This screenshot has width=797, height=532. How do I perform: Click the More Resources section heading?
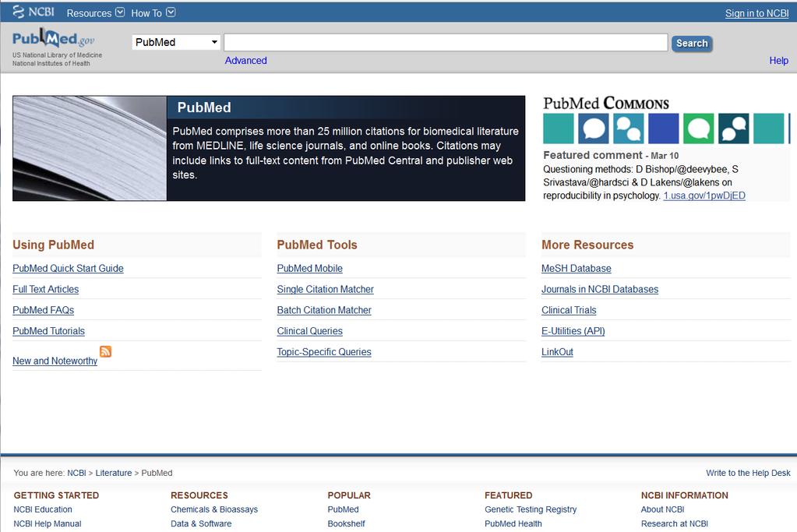tap(587, 245)
